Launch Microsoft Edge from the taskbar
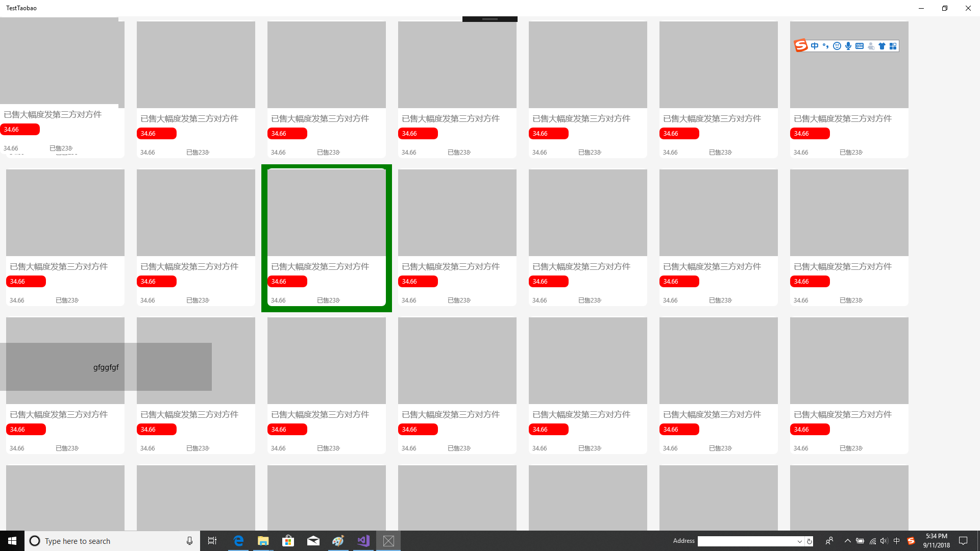Image resolution: width=980 pixels, height=551 pixels. pos(238,541)
